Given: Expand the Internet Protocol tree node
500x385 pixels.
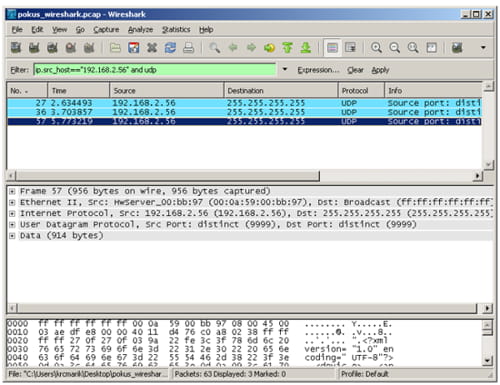Looking at the screenshot, I should (x=12, y=213).
